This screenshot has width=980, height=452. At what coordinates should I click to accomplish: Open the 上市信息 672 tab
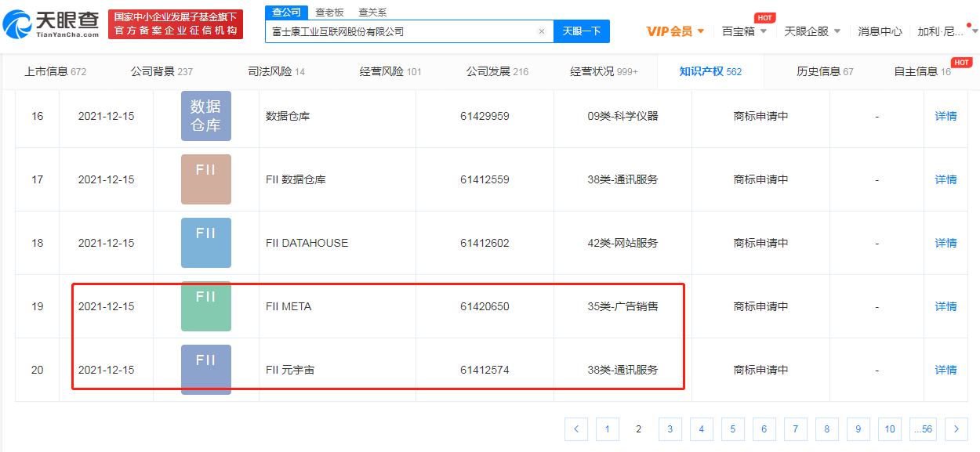tap(55, 71)
